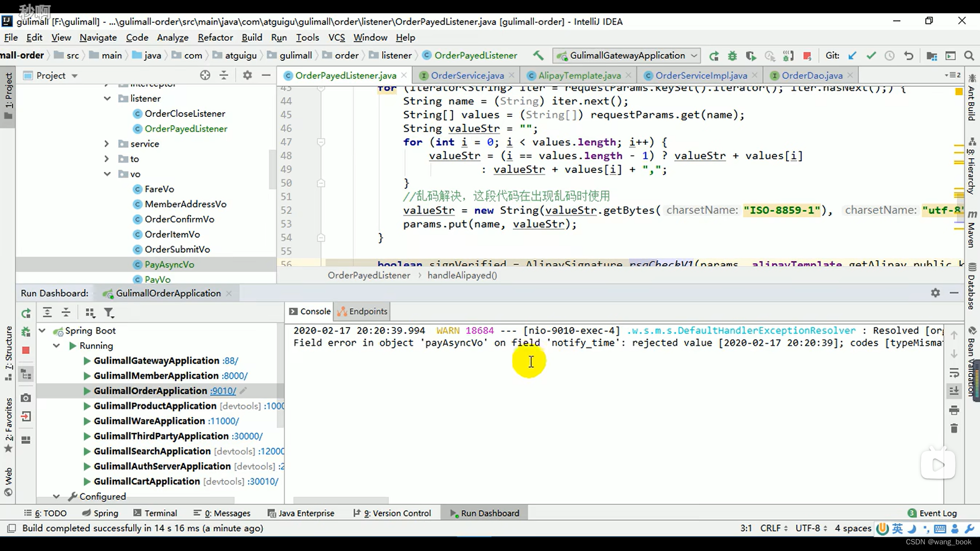The height and width of the screenshot is (551, 980).
Task: Open the VCS menu
Action: [x=336, y=37]
